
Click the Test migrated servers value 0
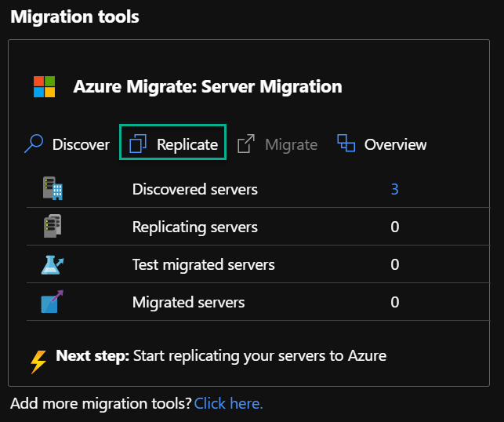click(395, 264)
